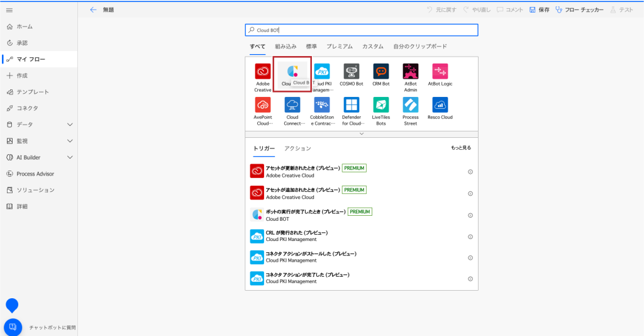Select CRL が発行された trigger
The image size is (644, 336).
click(362, 237)
